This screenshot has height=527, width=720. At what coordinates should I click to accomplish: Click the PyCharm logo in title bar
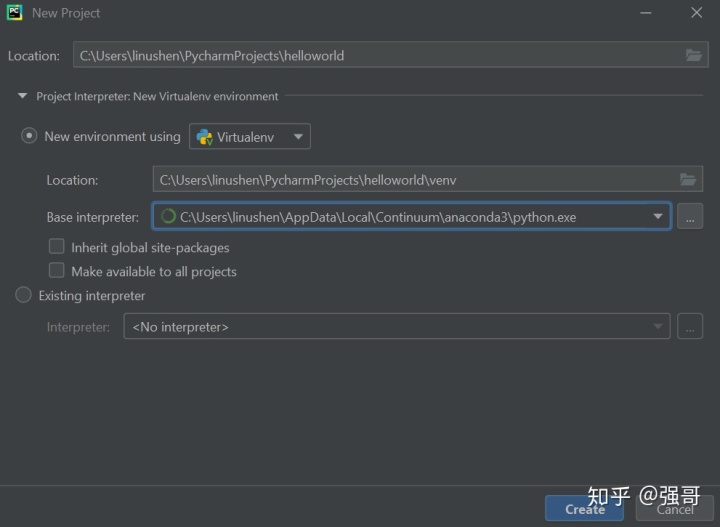coord(14,12)
